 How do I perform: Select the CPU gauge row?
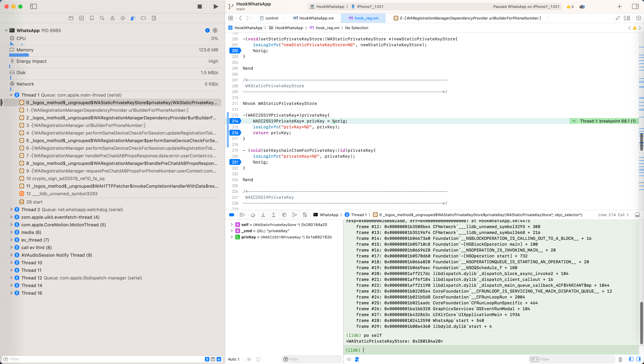pyautogui.click(x=114, y=40)
